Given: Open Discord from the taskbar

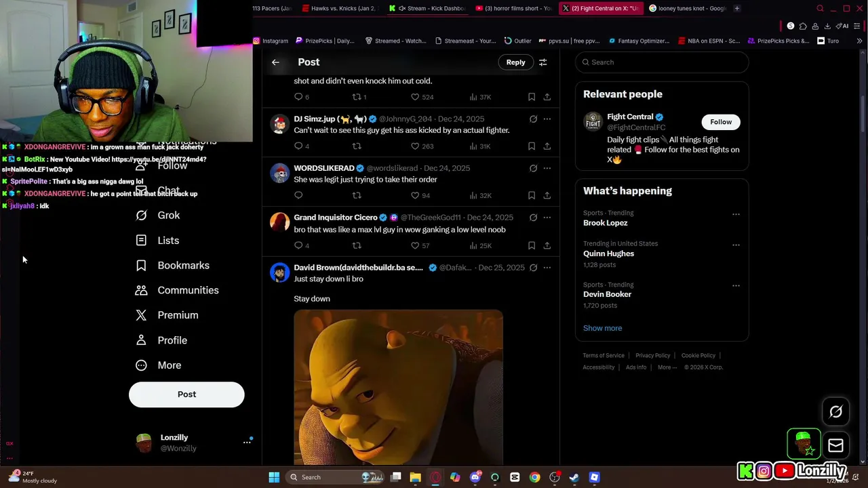Looking at the screenshot, I should 475,477.
